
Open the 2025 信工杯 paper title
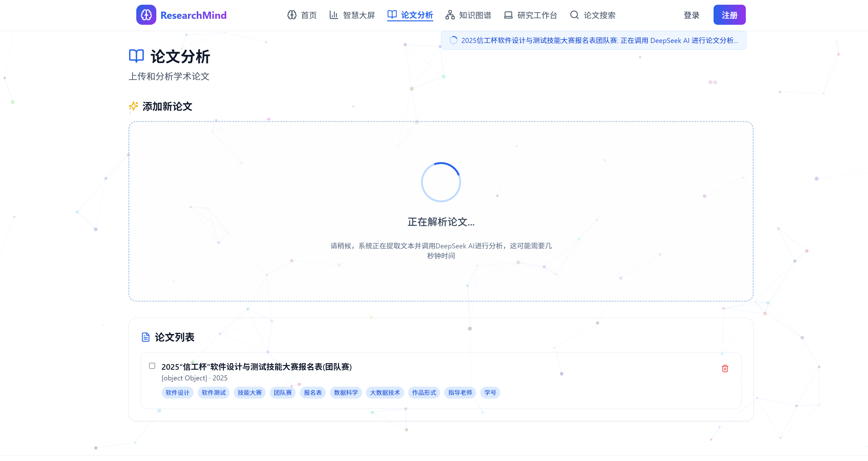[257, 367]
